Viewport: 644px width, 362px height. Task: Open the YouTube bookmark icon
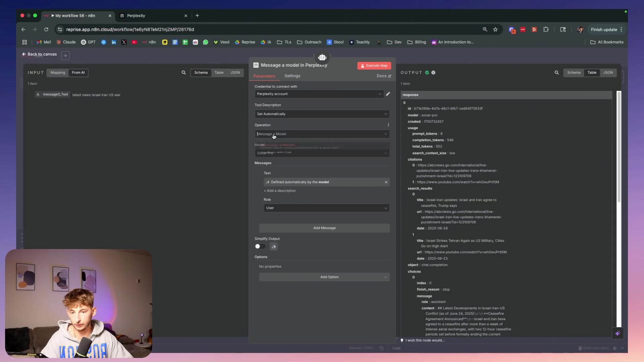coord(134,42)
